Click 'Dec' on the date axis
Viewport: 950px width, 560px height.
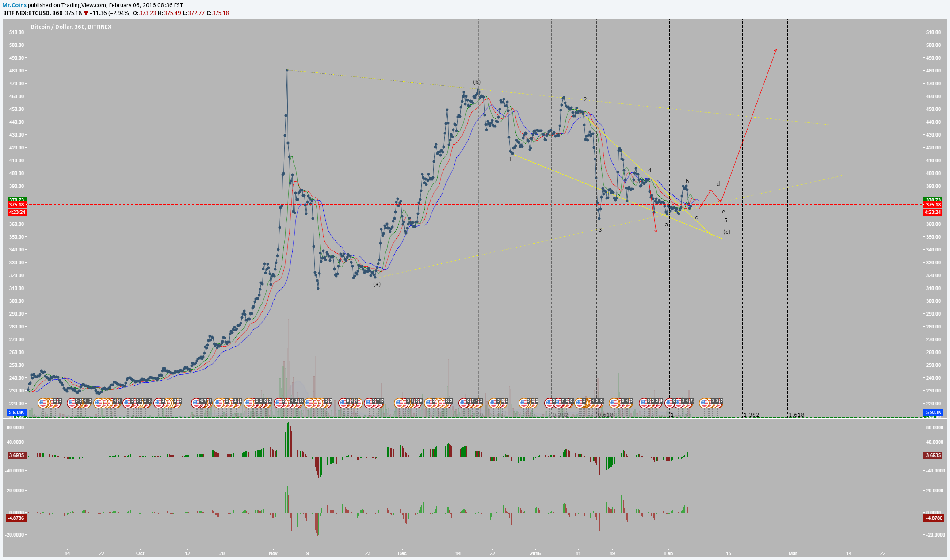point(402,553)
